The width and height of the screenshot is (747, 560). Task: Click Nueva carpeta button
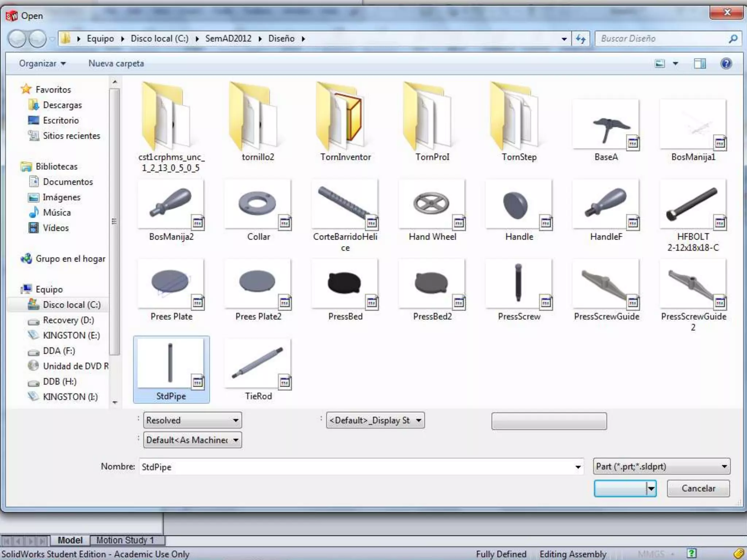click(x=116, y=63)
